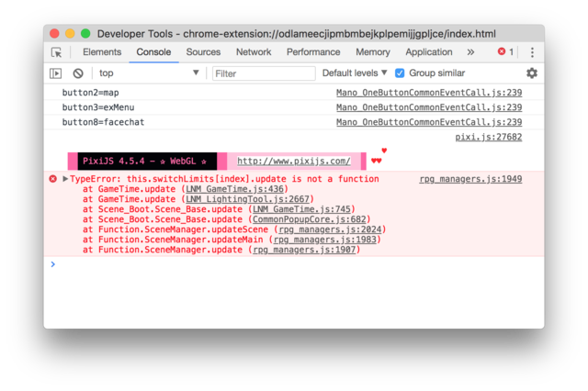Open source link for button2=map log
588x391 pixels.
[429, 93]
